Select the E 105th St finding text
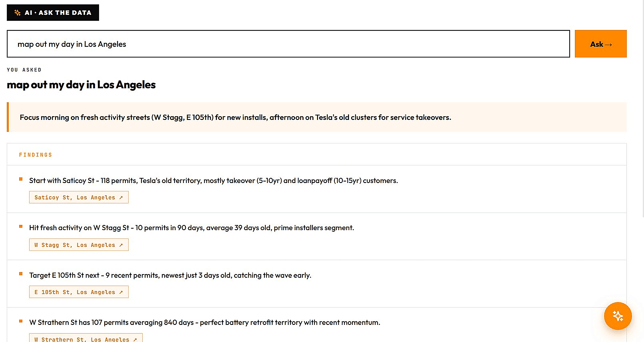The image size is (644, 342). 170,275
